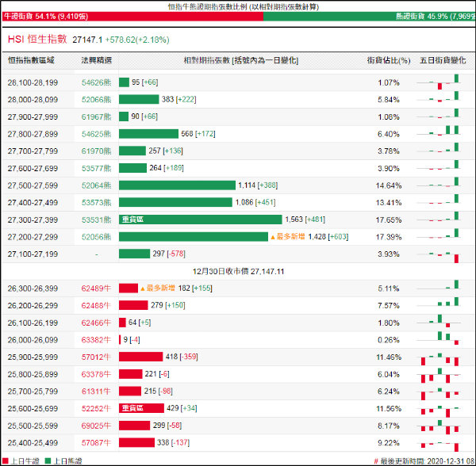
Task: Click the red bar for 25,400-25,499
Action: (136, 443)
